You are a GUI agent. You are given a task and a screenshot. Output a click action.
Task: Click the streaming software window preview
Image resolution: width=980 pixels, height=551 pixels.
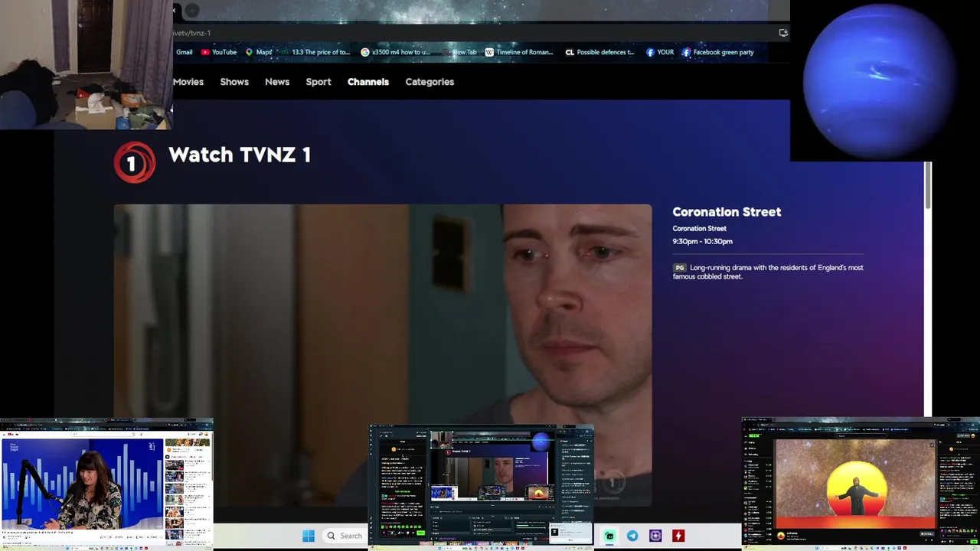(x=482, y=486)
